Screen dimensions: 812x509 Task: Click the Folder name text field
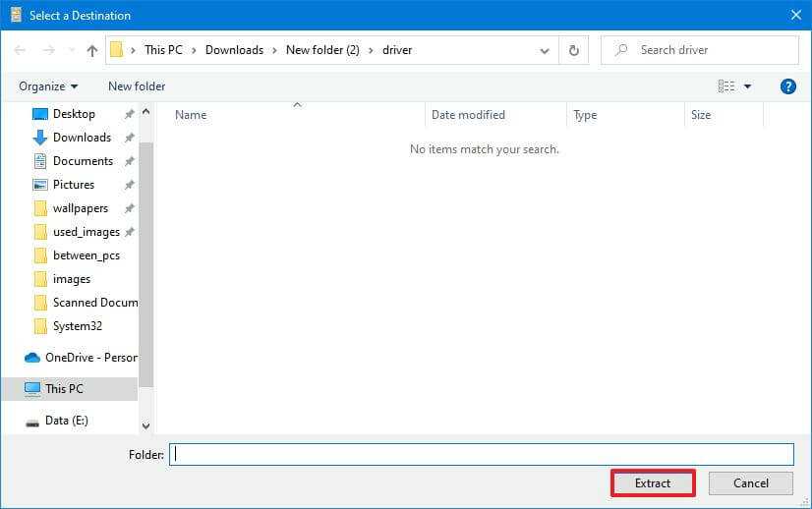[x=481, y=454]
